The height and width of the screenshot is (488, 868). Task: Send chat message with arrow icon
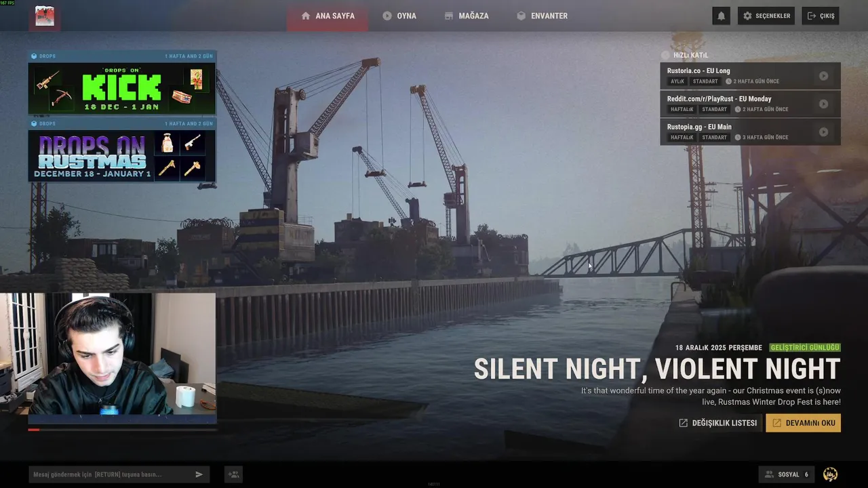pos(199,474)
